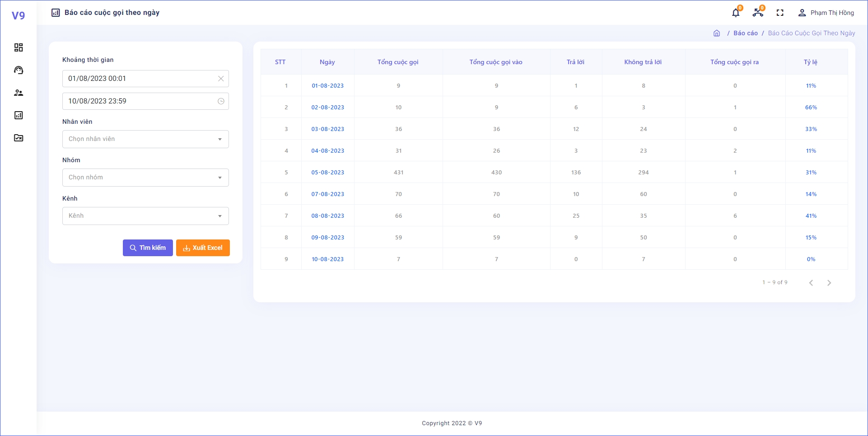Go to next page of table
868x436 pixels.
829,283
